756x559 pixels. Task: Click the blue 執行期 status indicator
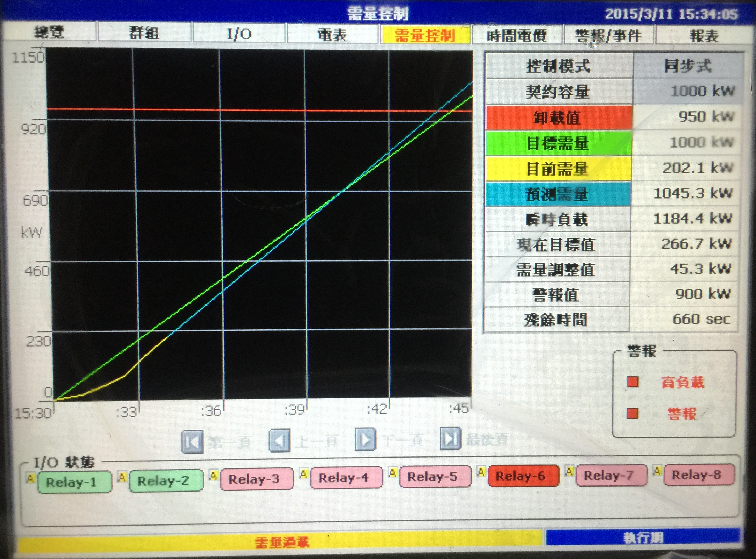[x=643, y=537]
